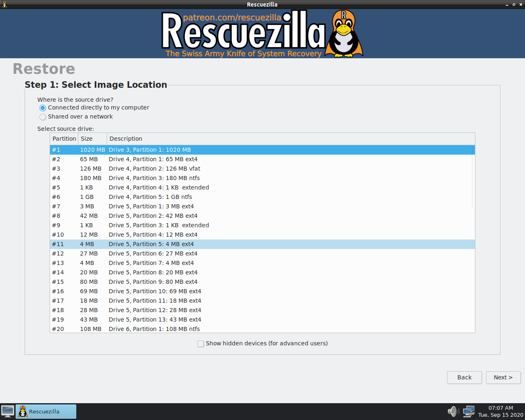This screenshot has height=420, width=525.
Task: Select partition #1 on Drive 3
Action: pyautogui.click(x=164, y=150)
